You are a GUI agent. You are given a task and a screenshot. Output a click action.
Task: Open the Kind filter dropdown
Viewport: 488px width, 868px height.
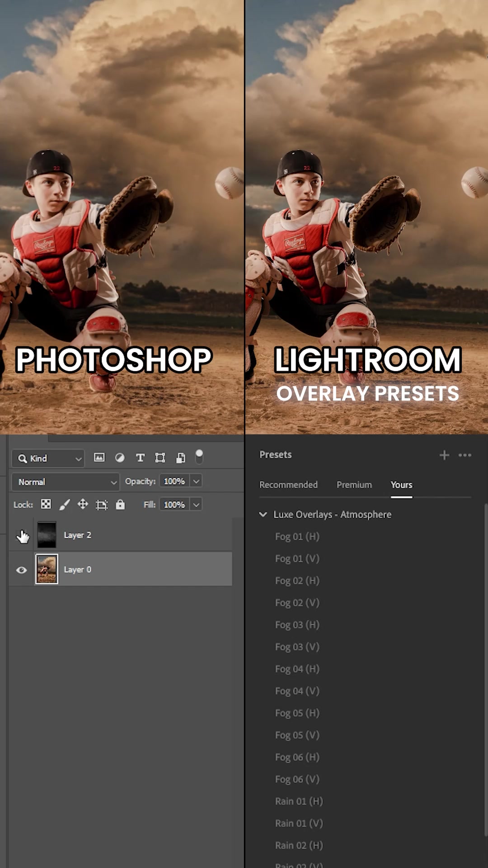coord(48,458)
